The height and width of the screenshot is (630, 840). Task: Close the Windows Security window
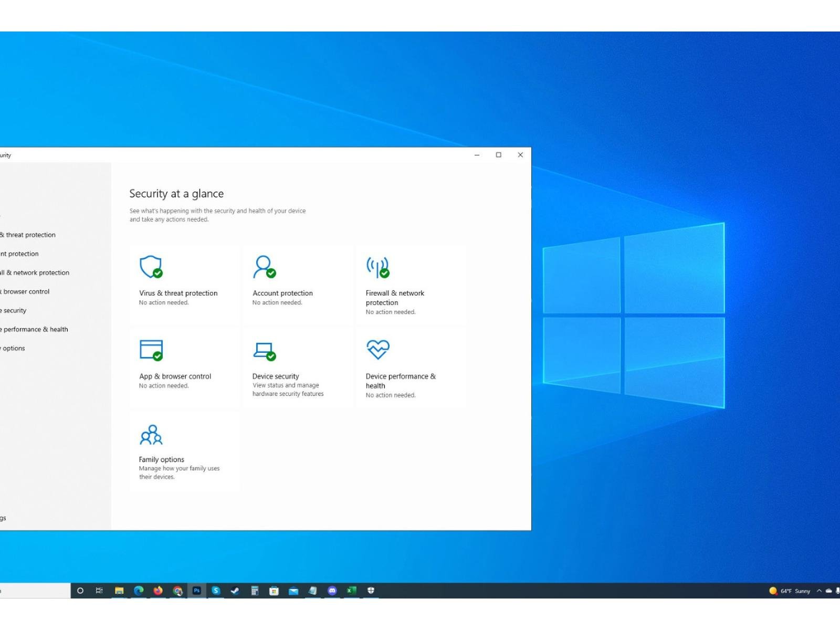[x=520, y=155]
